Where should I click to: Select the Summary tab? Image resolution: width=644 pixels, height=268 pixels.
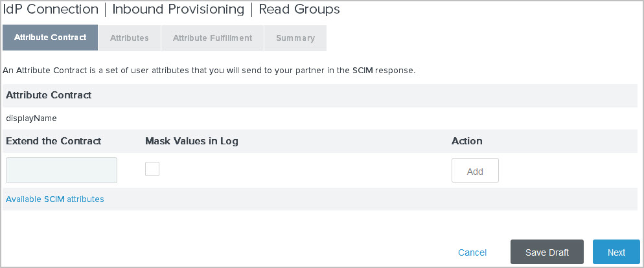(295, 38)
